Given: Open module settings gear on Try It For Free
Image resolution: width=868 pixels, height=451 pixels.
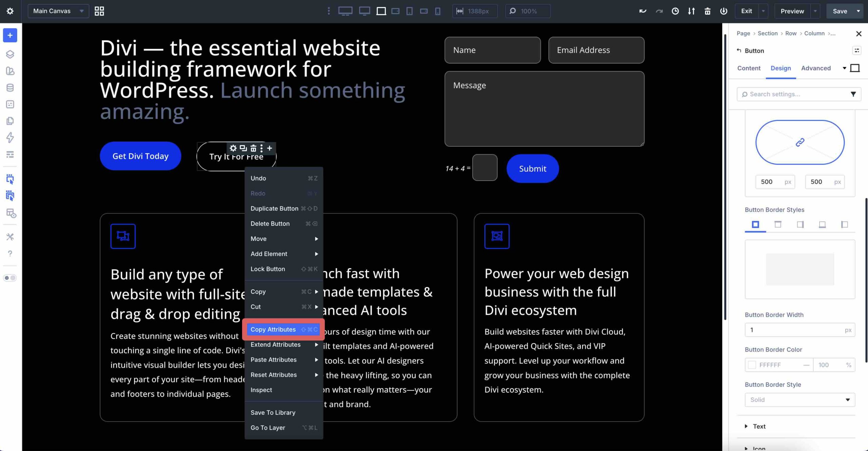Looking at the screenshot, I should (233, 148).
